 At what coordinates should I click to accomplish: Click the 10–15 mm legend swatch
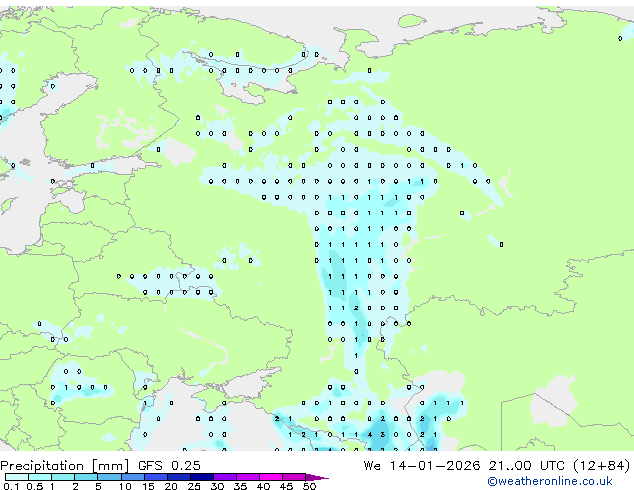pos(133,477)
